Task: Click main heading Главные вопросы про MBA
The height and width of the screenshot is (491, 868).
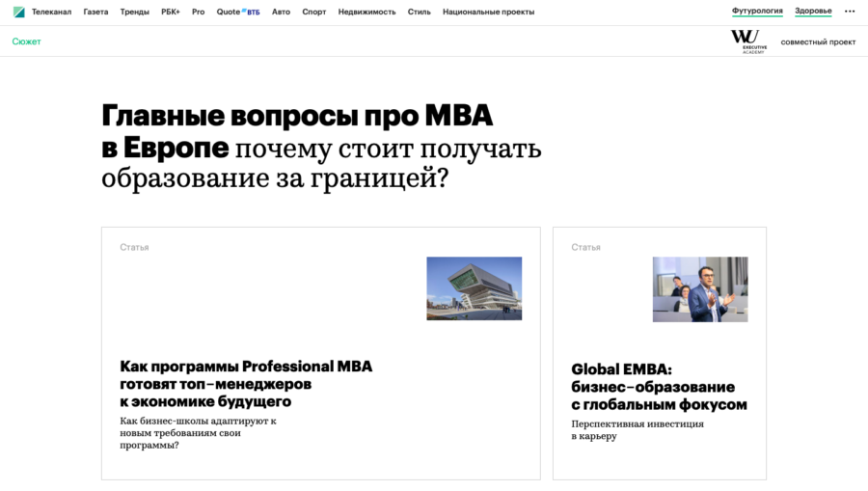Action: click(x=321, y=147)
